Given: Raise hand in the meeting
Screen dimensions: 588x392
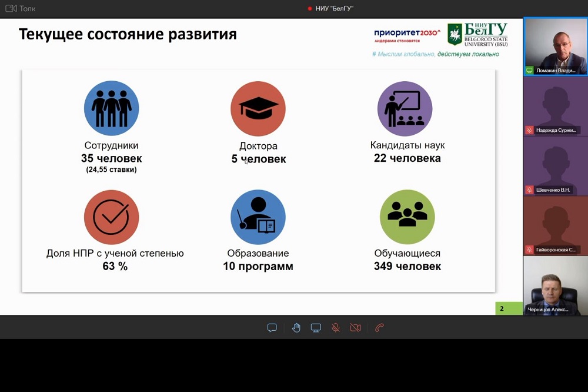Looking at the screenshot, I should 296,328.
